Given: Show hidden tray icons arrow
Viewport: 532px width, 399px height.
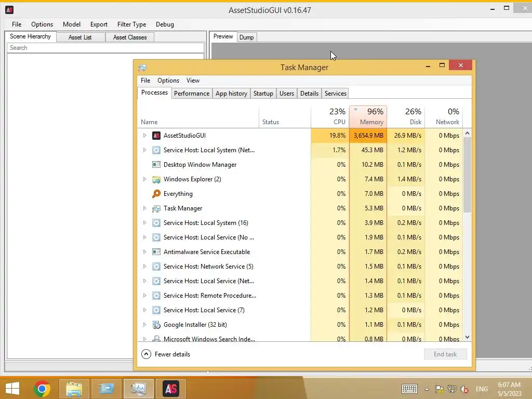Looking at the screenshot, I should (427, 389).
